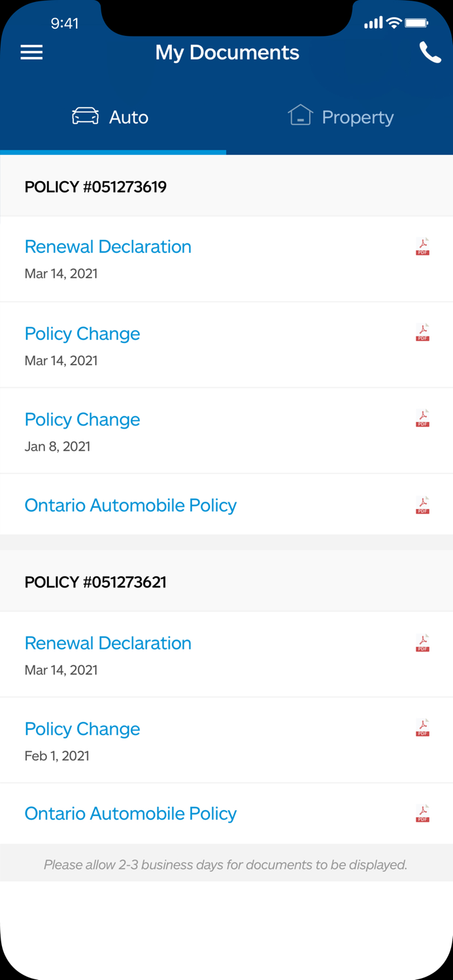The image size is (453, 980).
Task: Open Renewal Declaration link under policy #051273621
Action: coord(108,644)
